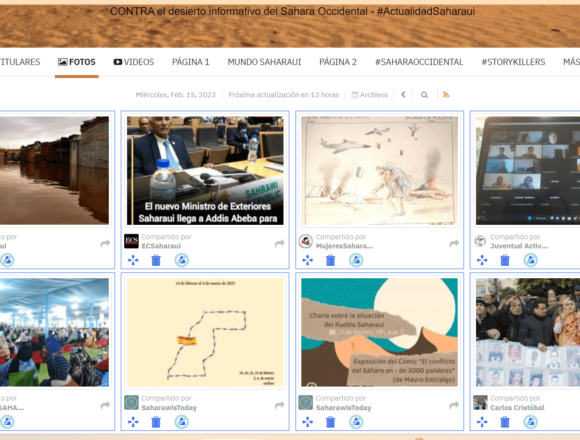Image resolution: width=580 pixels, height=440 pixels.
Task: Click SaharawisToday under the map card
Action: pos(169,407)
